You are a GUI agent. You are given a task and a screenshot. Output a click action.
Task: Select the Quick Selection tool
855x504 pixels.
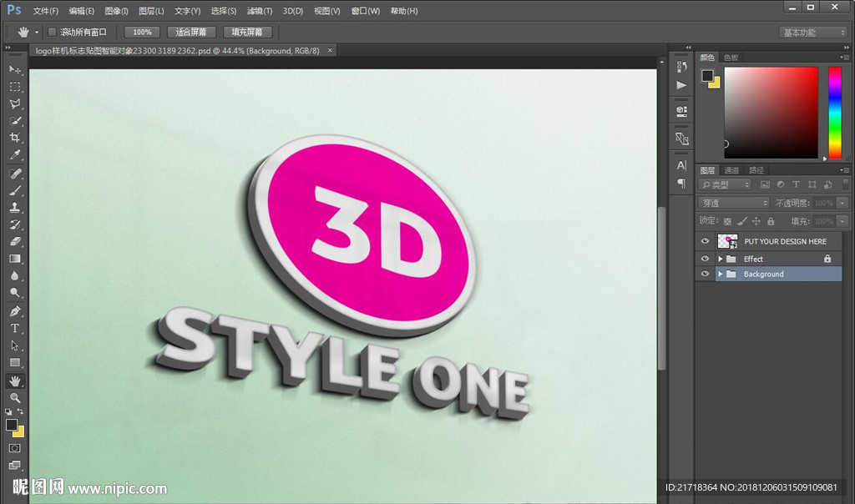coord(15,120)
